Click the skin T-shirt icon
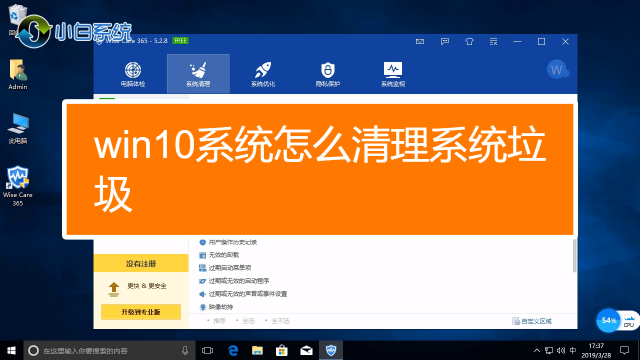The height and width of the screenshot is (360, 640). coord(469,42)
